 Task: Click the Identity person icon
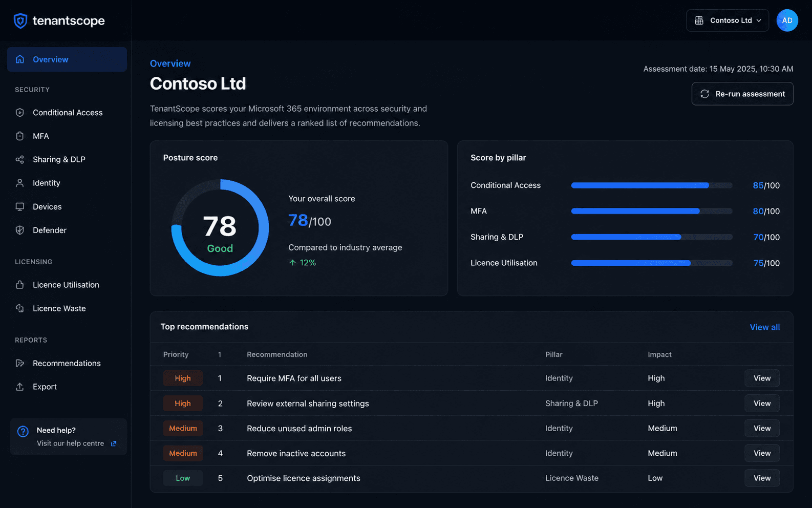point(20,183)
